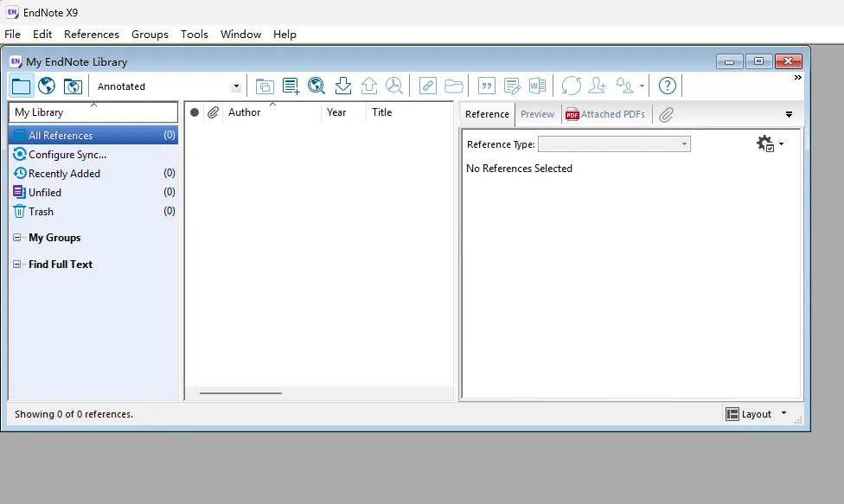Sort by attachment paperclip column
This screenshot has width=844, height=504.
(213, 112)
